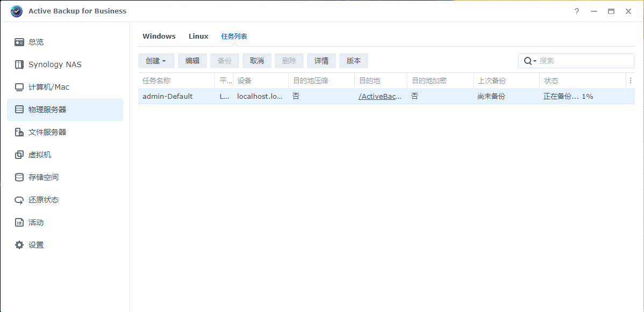Open 设置 section label
Viewport: 644px width, 312px height.
(x=36, y=245)
